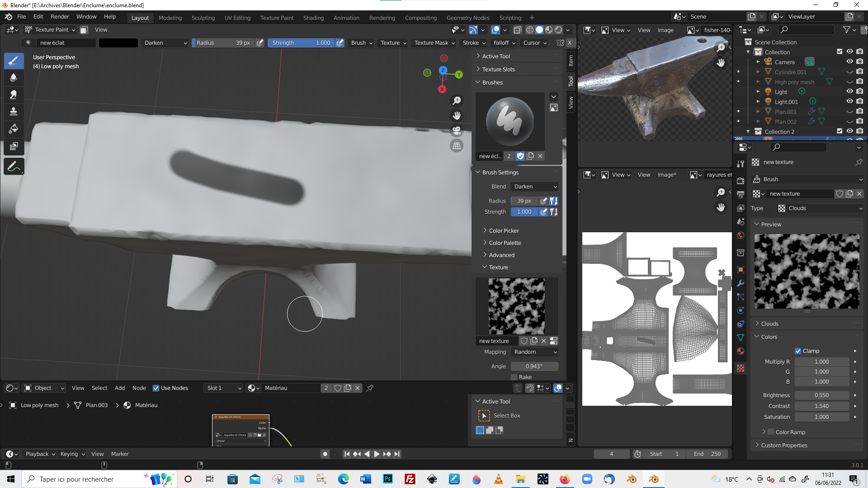The width and height of the screenshot is (868, 488).
Task: Toggle the Use Nodes checkbox
Action: coord(156,388)
